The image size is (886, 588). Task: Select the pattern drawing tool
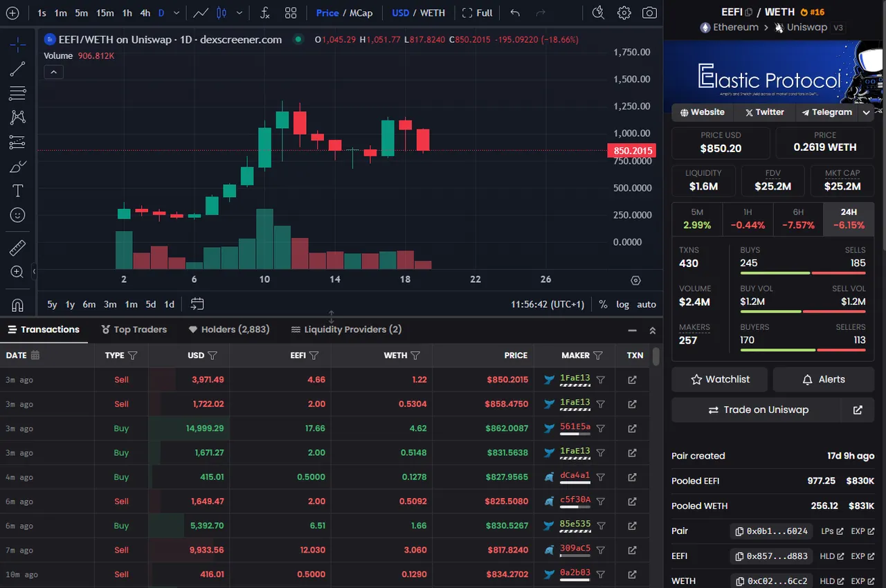pyautogui.click(x=17, y=118)
